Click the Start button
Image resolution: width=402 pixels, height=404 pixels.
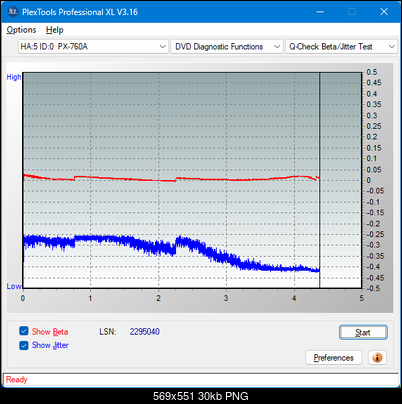[x=363, y=332]
